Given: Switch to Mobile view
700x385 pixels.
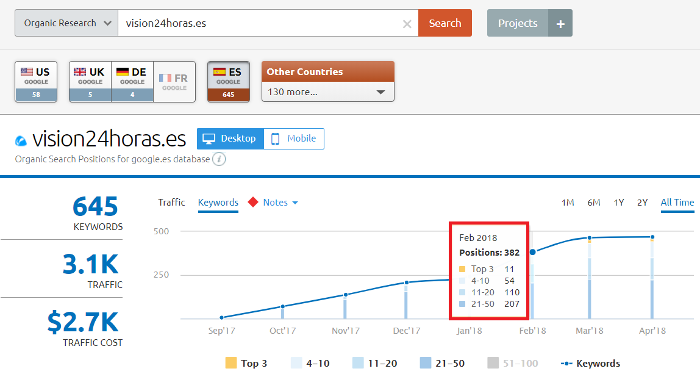Looking at the screenshot, I should pyautogui.click(x=294, y=139).
